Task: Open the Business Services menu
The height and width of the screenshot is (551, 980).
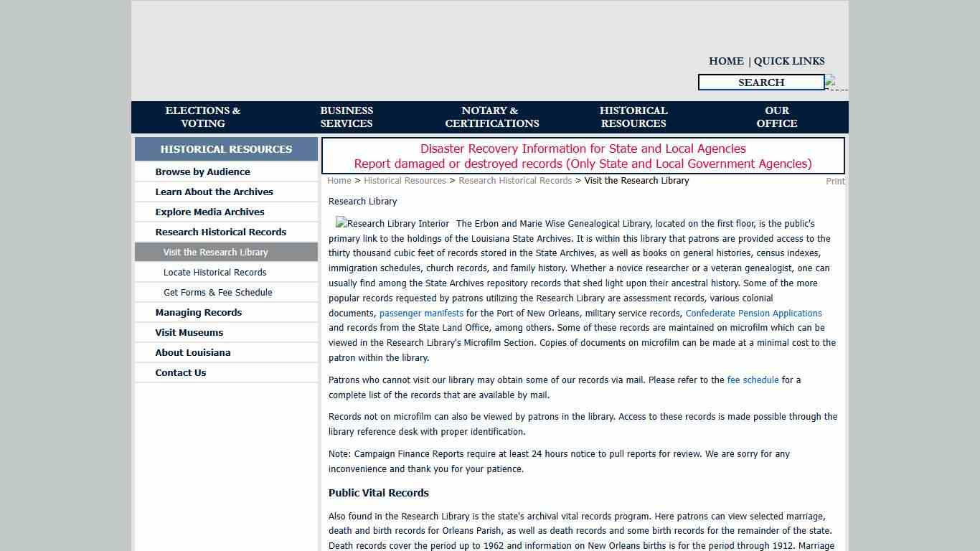Action: (347, 117)
